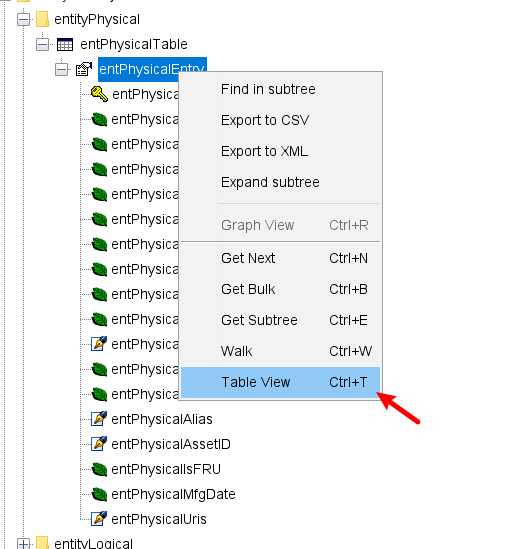Viewport: 515px width, 549px height.
Task: Click the entPhysicalTable table icon
Action: [65, 44]
